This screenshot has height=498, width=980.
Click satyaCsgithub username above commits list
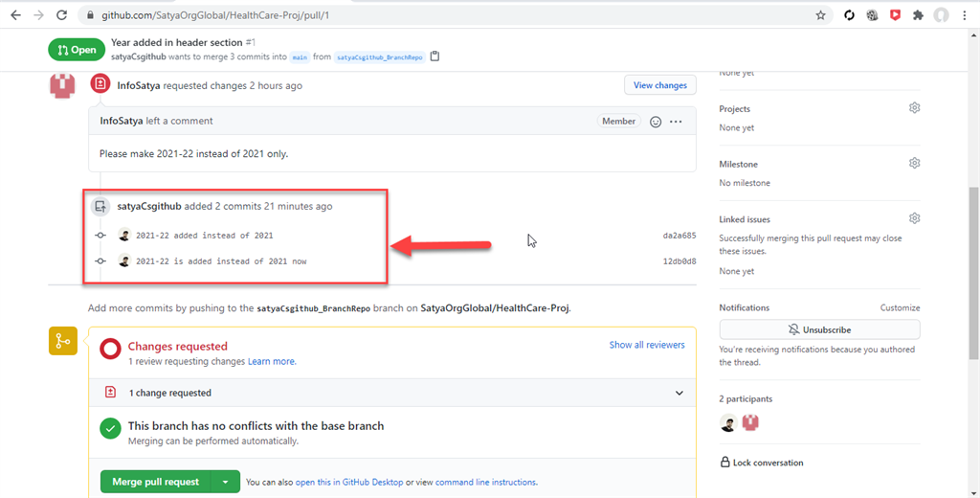coord(148,206)
